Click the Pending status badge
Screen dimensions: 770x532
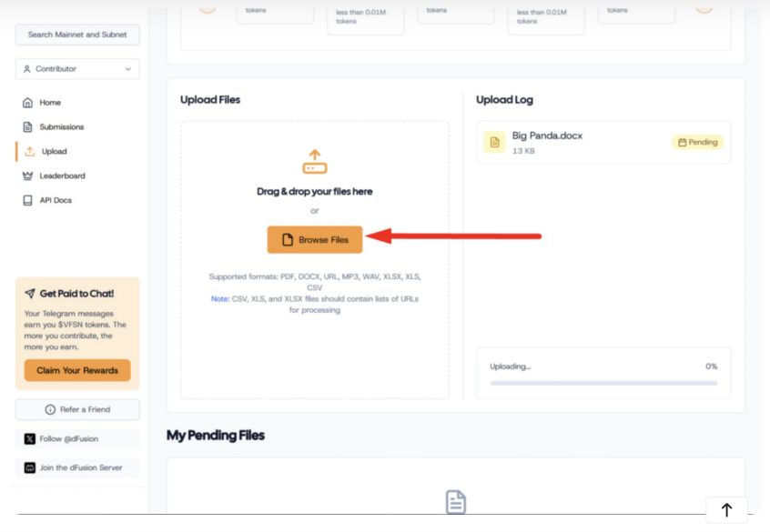(696, 142)
